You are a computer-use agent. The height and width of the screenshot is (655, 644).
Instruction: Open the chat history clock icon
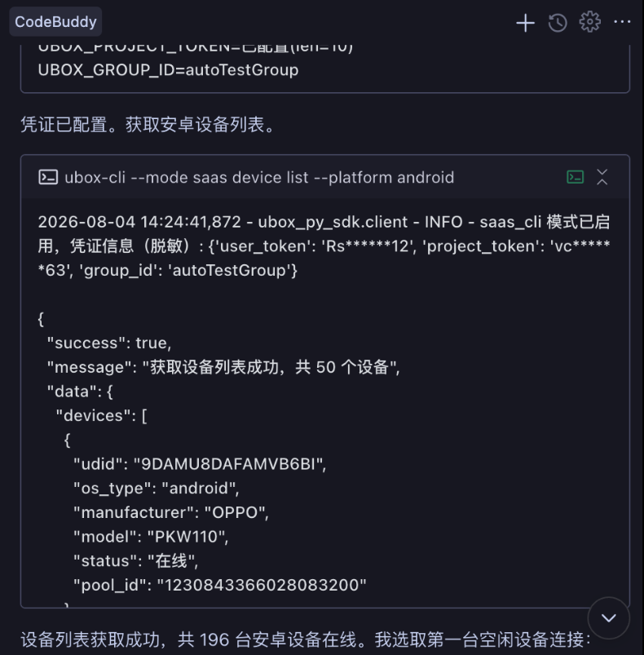(558, 23)
